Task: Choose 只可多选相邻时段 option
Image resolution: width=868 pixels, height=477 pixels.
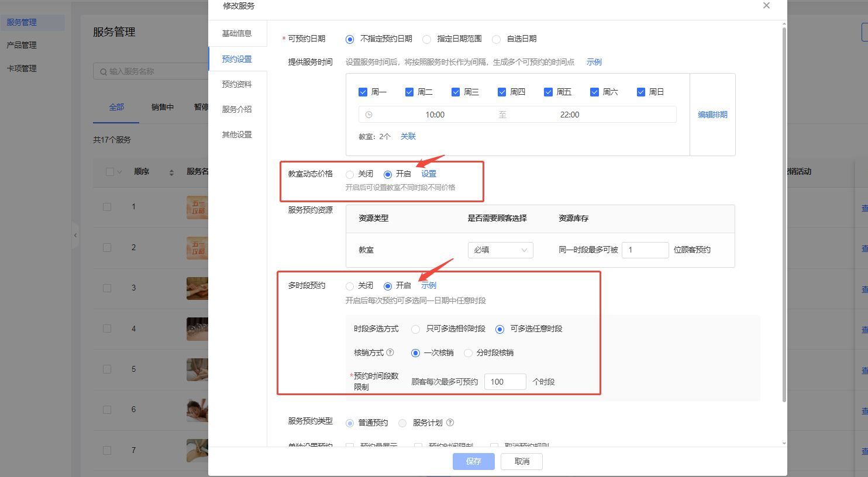Action: tap(415, 329)
